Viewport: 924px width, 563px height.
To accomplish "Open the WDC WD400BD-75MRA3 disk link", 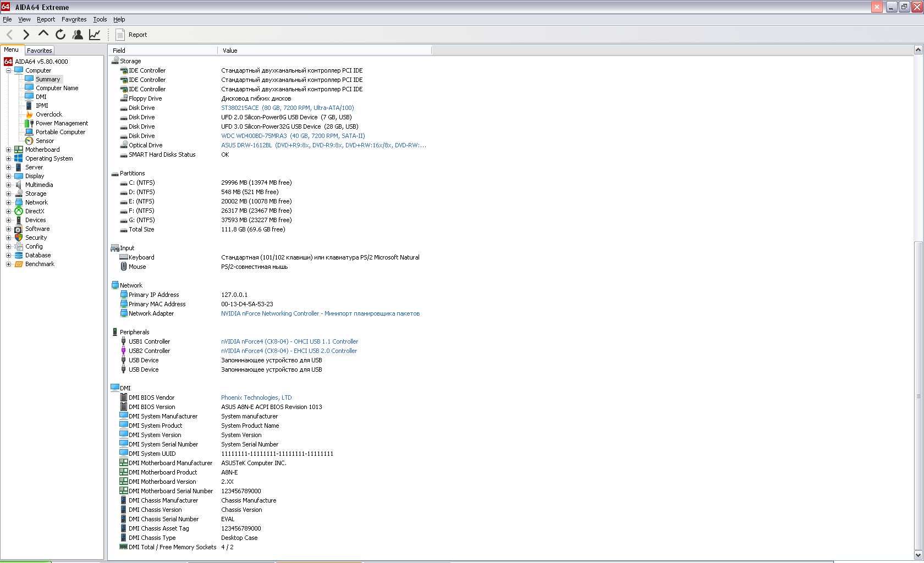I will coord(293,136).
